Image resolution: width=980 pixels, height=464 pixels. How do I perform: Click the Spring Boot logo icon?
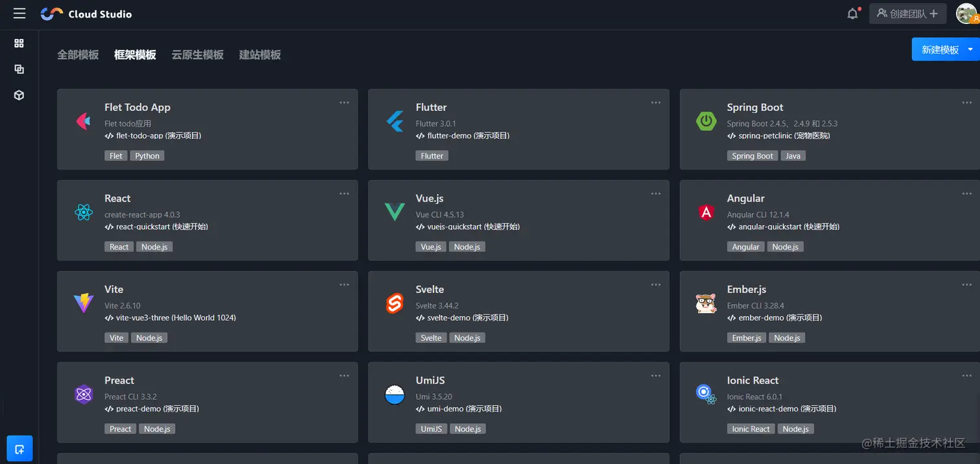[x=706, y=121]
